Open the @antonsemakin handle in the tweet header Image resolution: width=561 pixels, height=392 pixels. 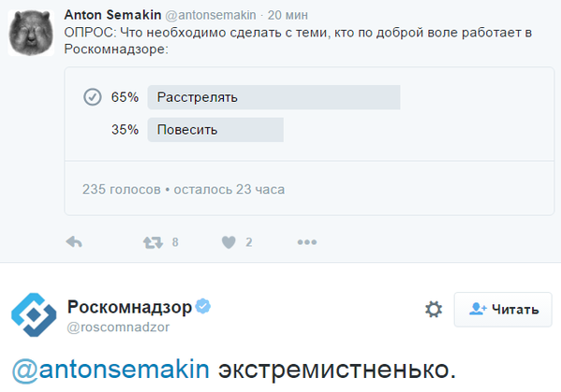tap(211, 15)
